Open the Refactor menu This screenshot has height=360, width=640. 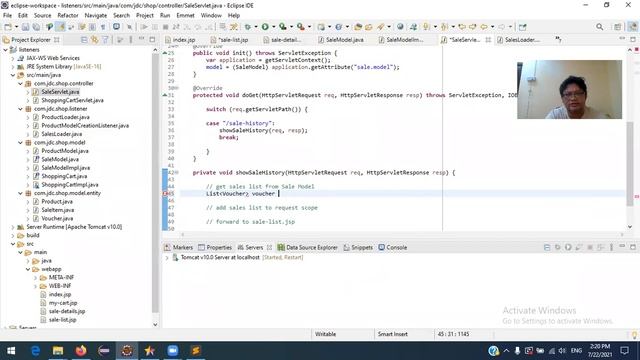point(68,16)
